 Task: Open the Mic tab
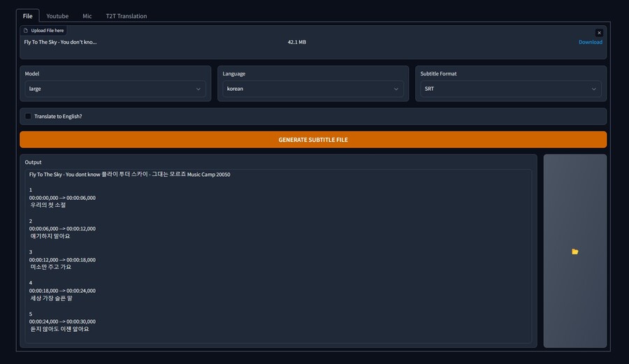87,16
